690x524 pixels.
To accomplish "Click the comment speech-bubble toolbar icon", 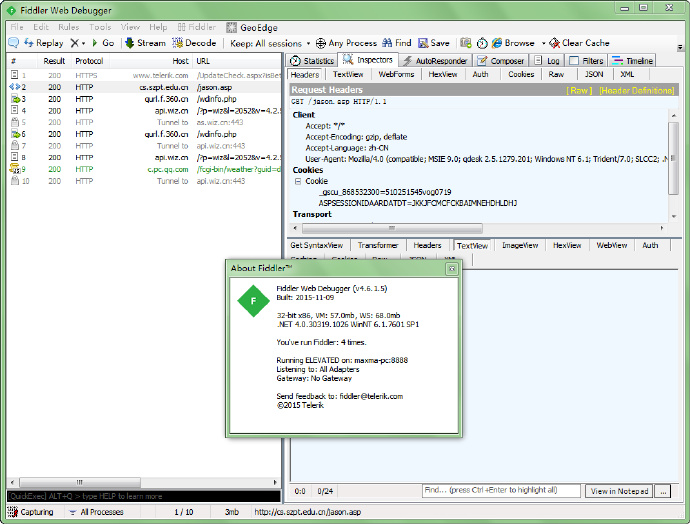I will click(14, 43).
